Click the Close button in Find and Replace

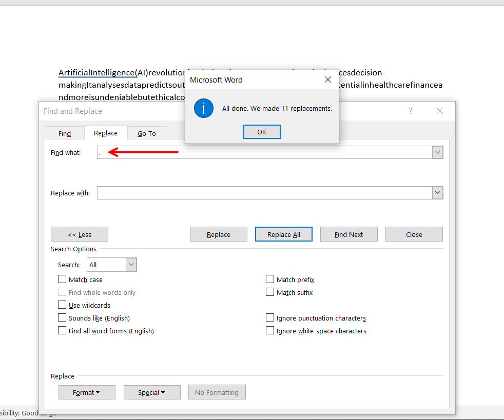(x=414, y=234)
